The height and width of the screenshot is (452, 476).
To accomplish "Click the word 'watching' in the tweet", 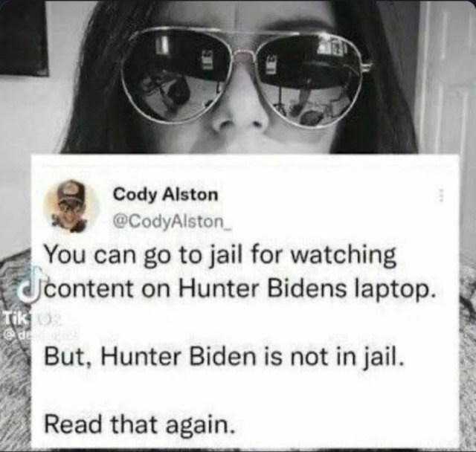I will (344, 256).
